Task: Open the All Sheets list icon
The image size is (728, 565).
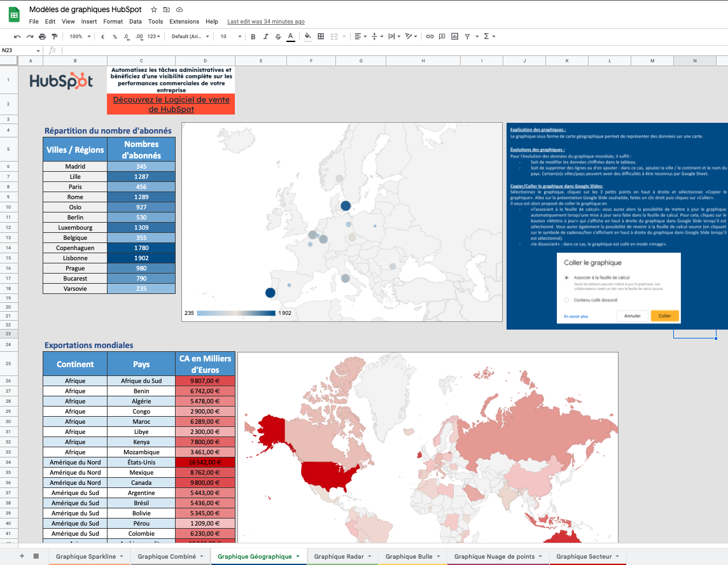Action: coord(36,555)
